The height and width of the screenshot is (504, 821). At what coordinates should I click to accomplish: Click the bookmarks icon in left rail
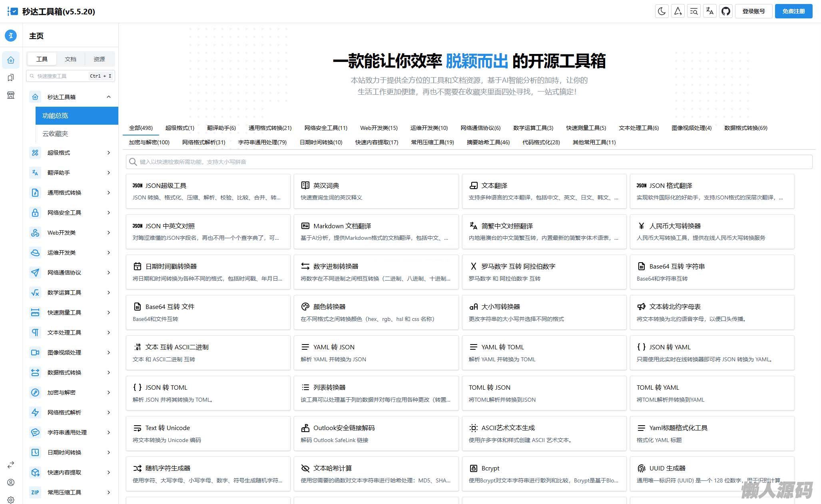[11, 78]
